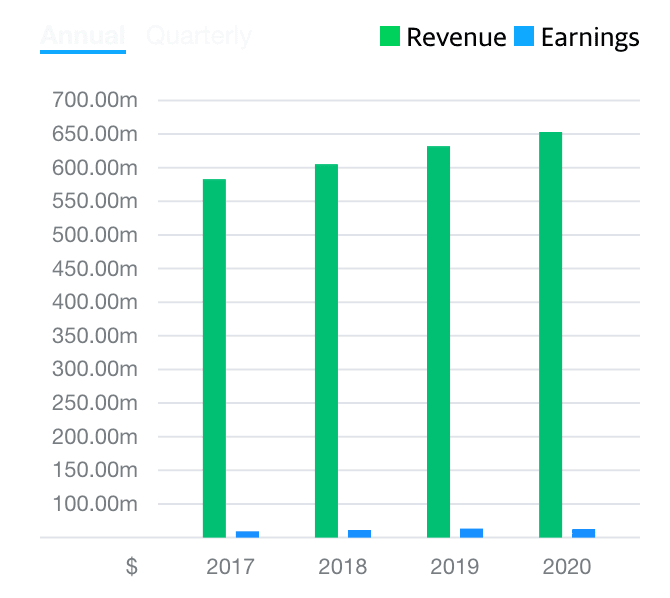Click the 600.00m axis label
This screenshot has width=670, height=598.
95,168
